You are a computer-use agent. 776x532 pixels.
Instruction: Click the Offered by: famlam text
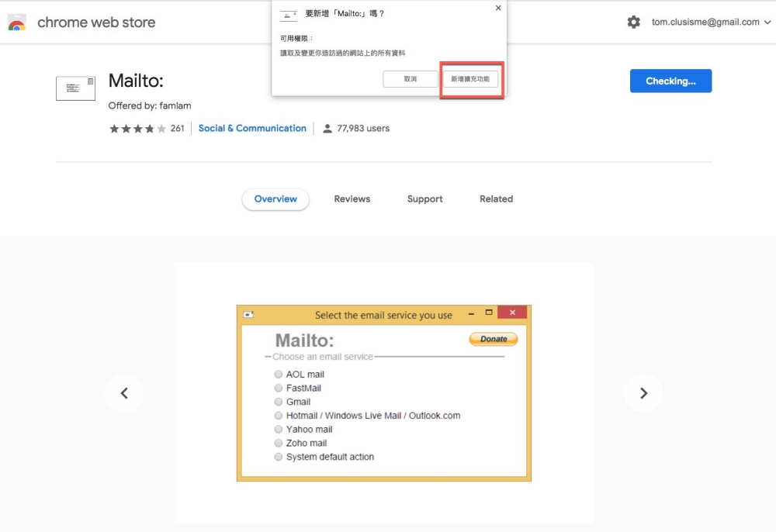pos(150,105)
